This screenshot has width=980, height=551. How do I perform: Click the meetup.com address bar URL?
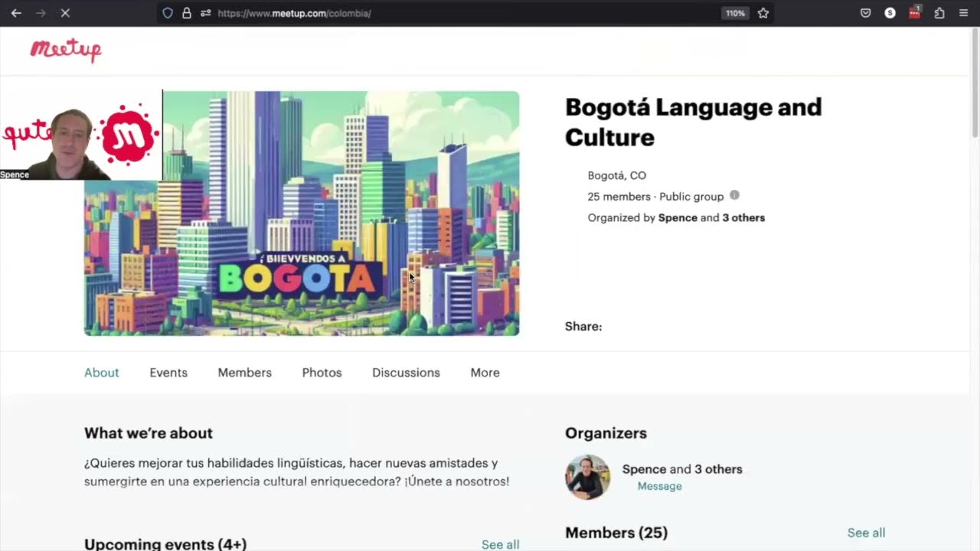(295, 13)
